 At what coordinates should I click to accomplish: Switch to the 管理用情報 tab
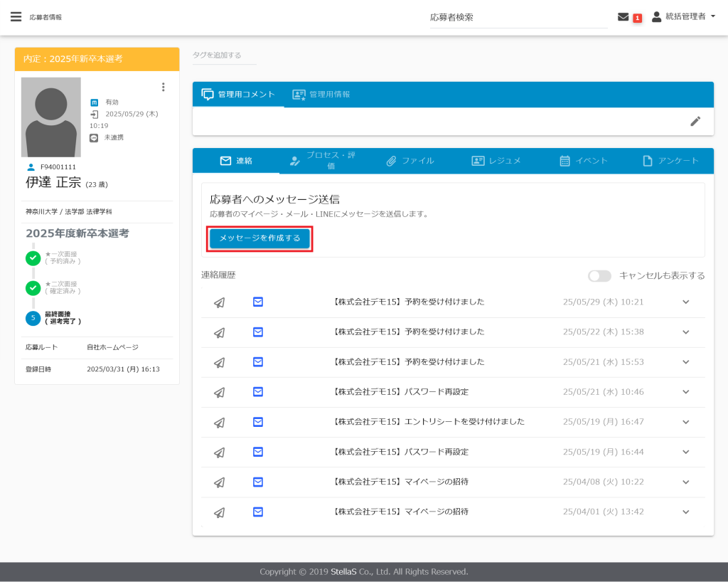pyautogui.click(x=321, y=95)
